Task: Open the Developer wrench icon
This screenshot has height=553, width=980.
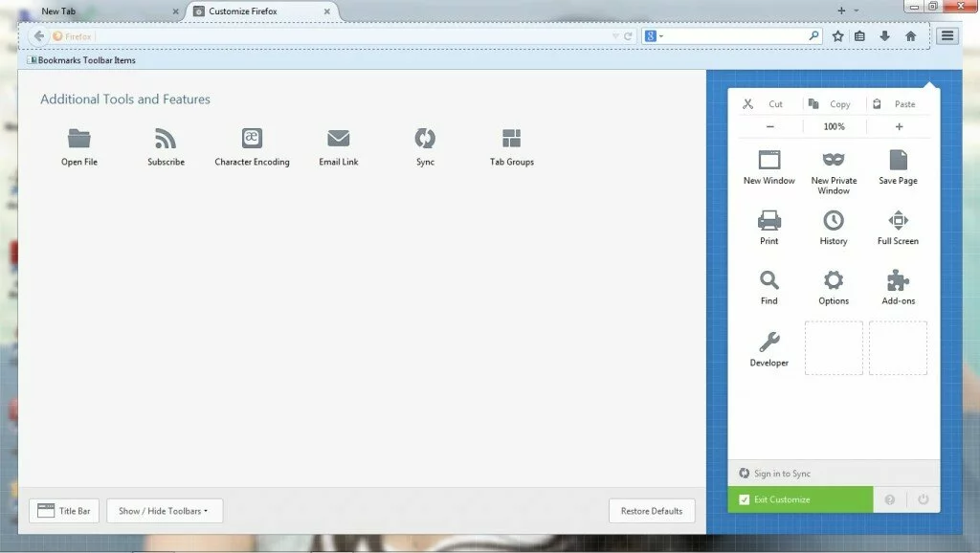Action: pos(769,342)
